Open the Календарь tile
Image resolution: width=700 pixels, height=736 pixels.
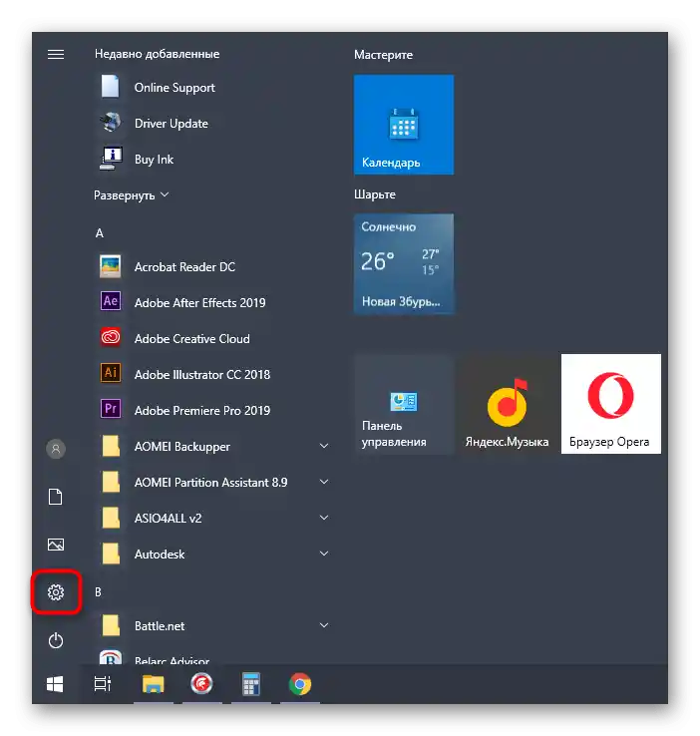pos(404,125)
